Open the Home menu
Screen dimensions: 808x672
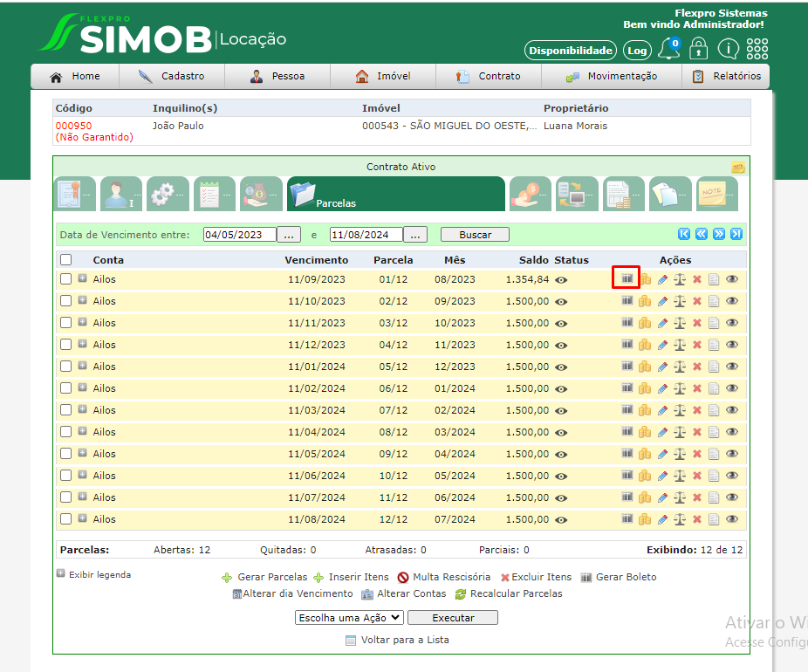click(75, 76)
